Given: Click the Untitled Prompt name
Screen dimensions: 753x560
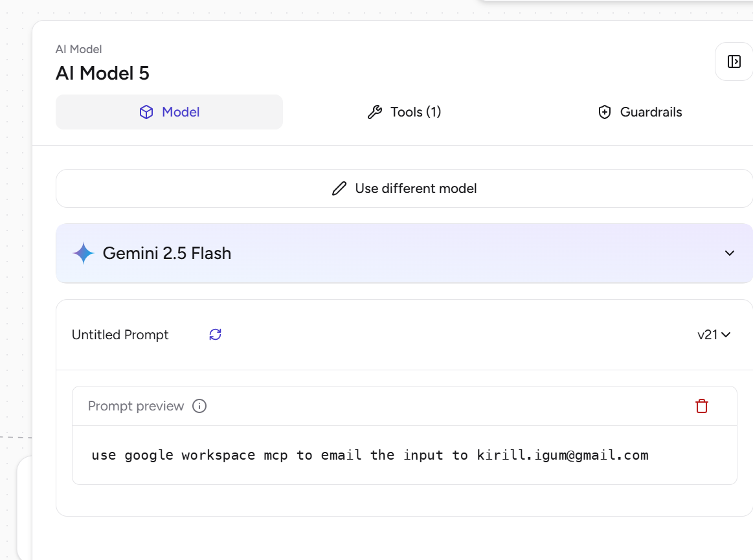Looking at the screenshot, I should point(120,335).
